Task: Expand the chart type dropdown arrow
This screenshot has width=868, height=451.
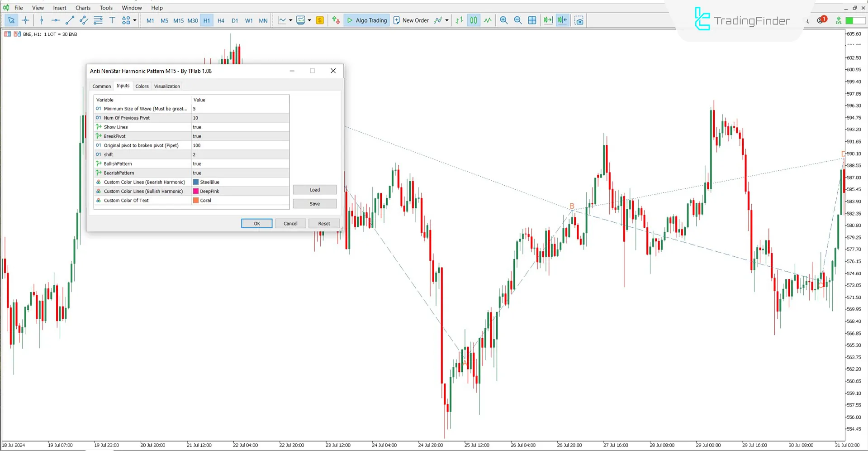Action: (x=291, y=20)
